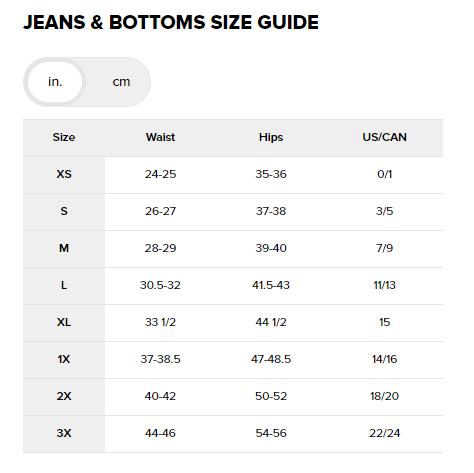The width and height of the screenshot is (474, 473).
Task: Select the S size row label
Action: tap(64, 211)
